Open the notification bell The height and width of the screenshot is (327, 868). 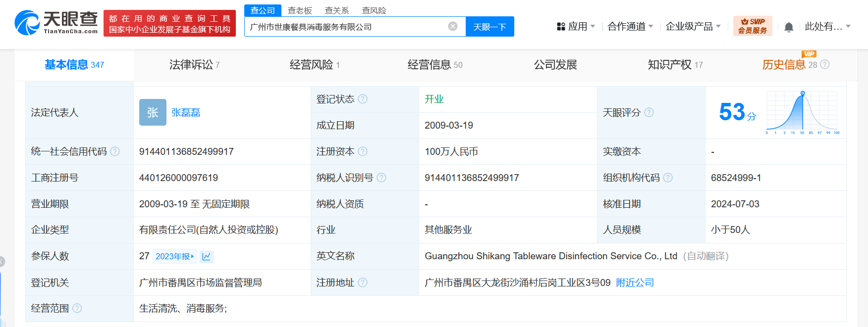(x=789, y=27)
